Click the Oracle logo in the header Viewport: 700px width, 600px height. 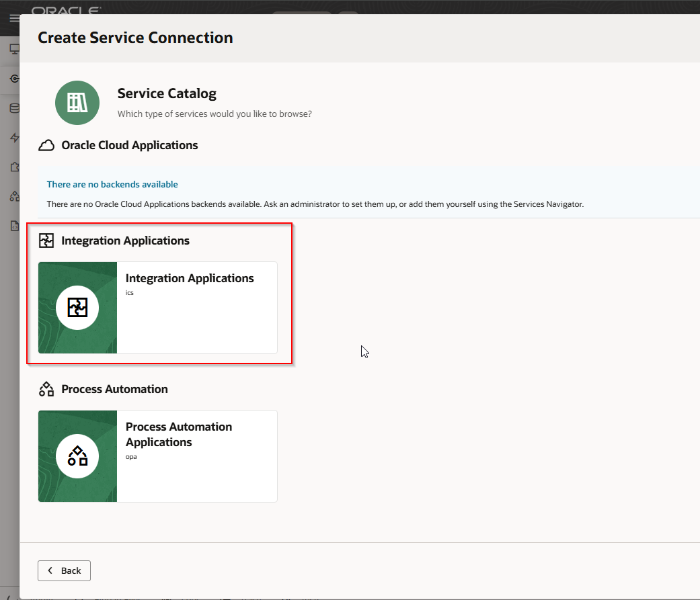[67, 10]
